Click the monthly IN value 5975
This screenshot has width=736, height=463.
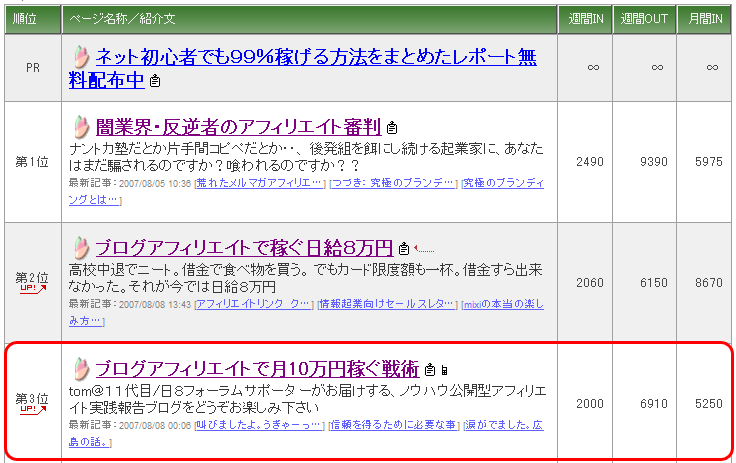tap(709, 162)
